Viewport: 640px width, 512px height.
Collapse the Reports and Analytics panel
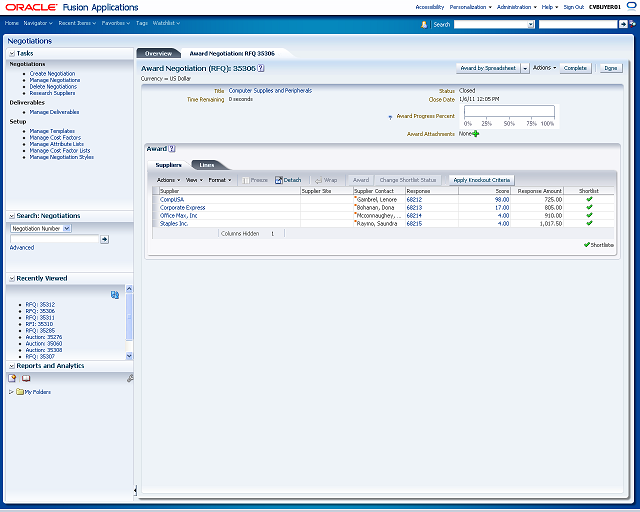12,366
